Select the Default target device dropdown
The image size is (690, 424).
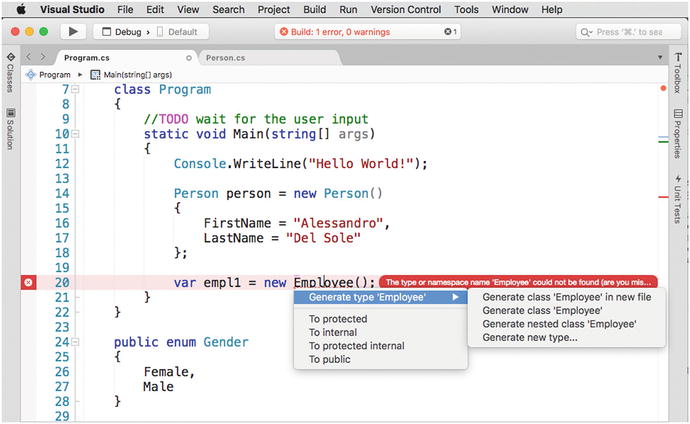(178, 32)
